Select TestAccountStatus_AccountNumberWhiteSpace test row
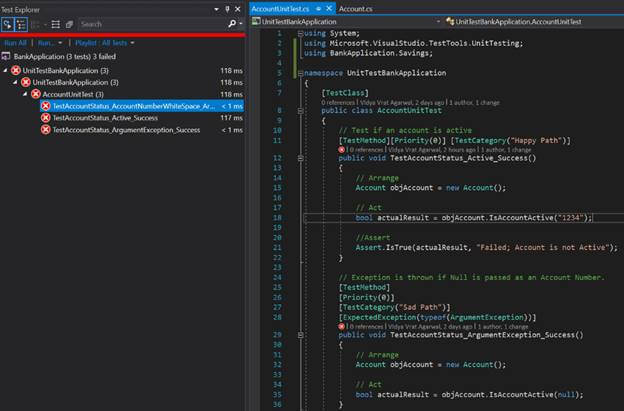 [142, 106]
